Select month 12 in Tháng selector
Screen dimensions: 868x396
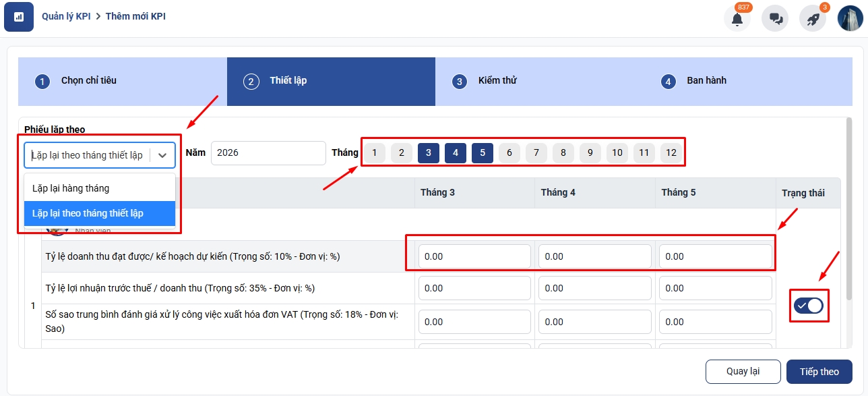671,152
